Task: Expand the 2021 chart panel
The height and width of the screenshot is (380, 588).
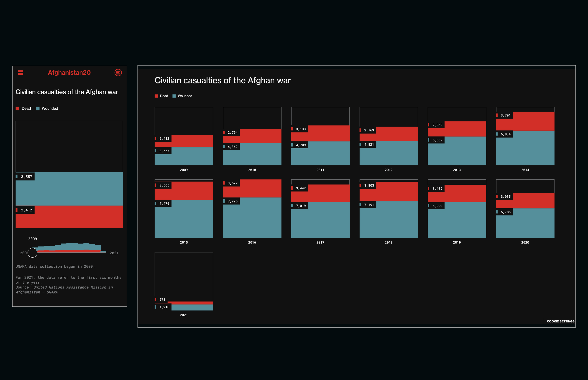Action: pos(184,281)
